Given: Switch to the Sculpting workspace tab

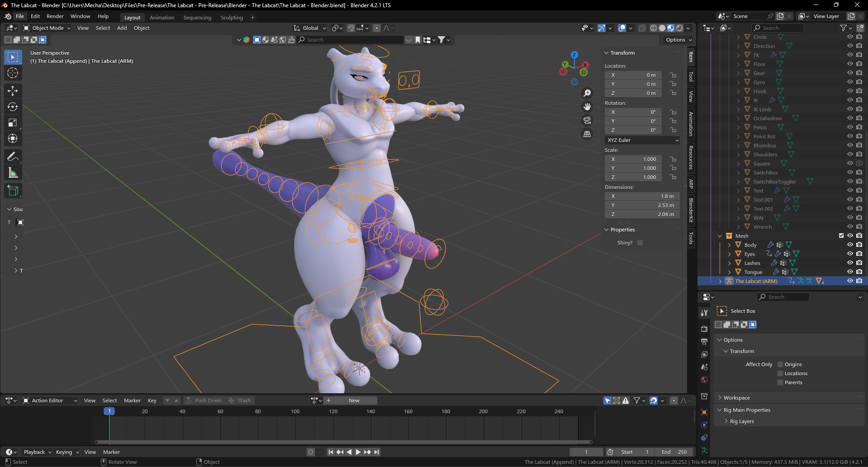Looking at the screenshot, I should click(x=232, y=18).
